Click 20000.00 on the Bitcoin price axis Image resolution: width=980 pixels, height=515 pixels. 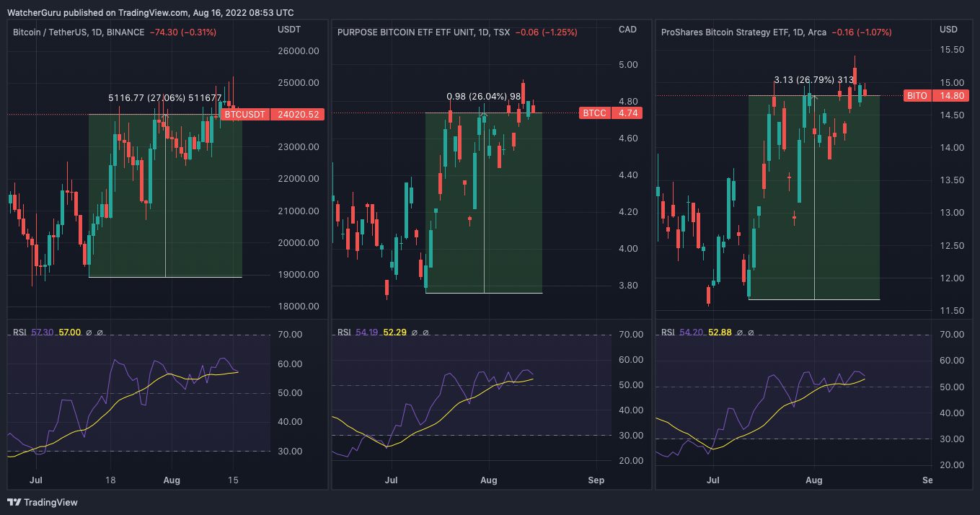point(298,242)
